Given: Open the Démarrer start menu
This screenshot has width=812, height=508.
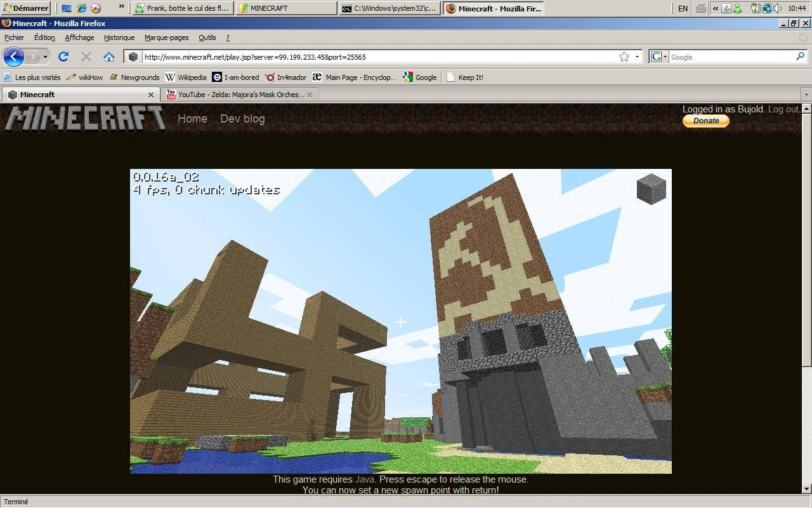Looking at the screenshot, I should tap(26, 8).
